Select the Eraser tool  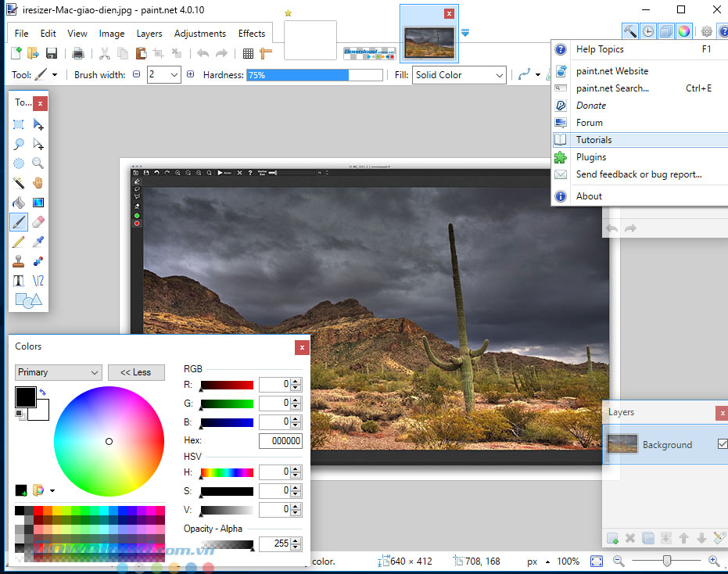point(38,222)
